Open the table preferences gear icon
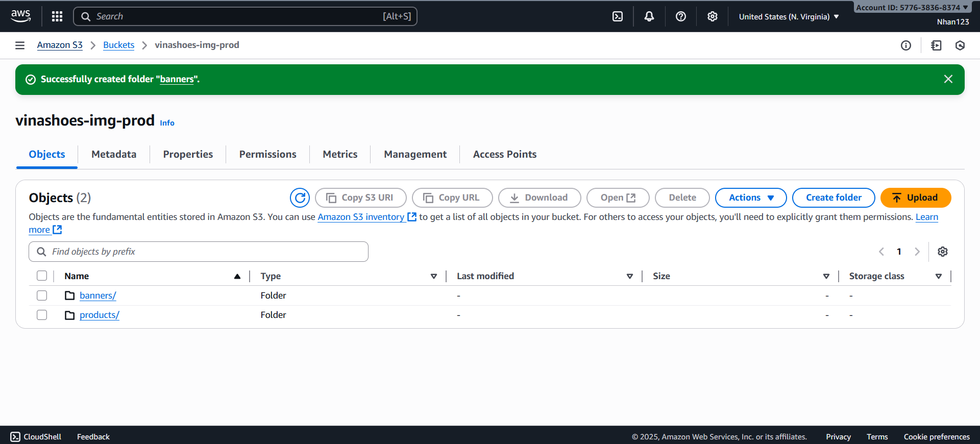 pos(943,252)
